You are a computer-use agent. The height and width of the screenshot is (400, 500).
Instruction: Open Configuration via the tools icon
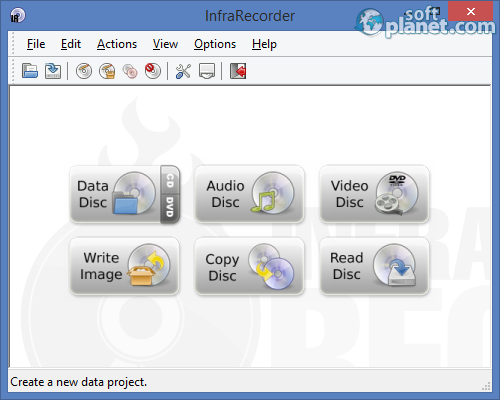(x=183, y=71)
